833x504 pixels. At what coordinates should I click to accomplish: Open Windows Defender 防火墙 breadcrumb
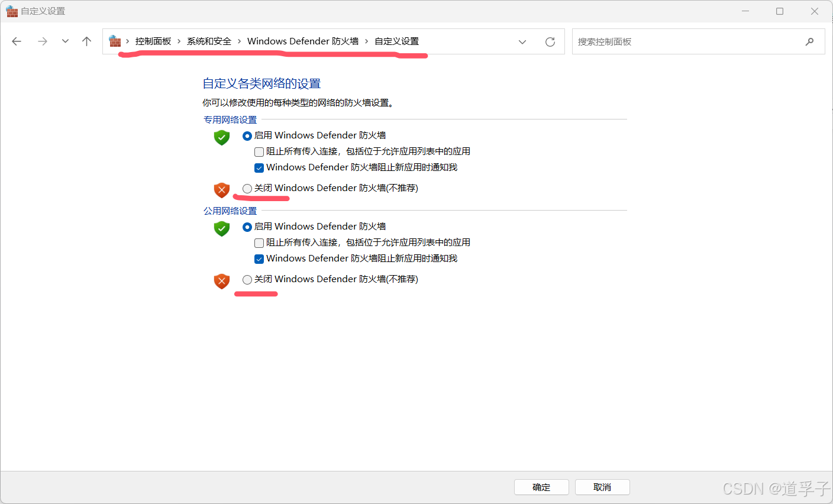[303, 41]
